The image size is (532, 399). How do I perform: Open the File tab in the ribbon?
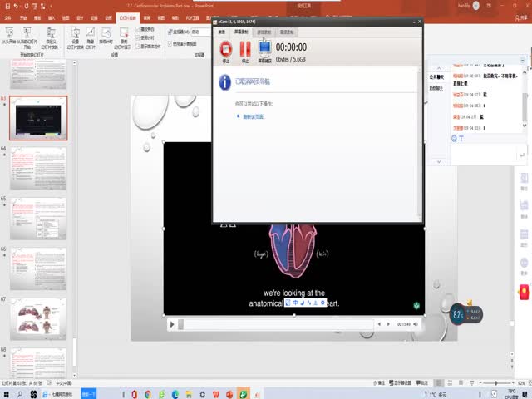7,16
